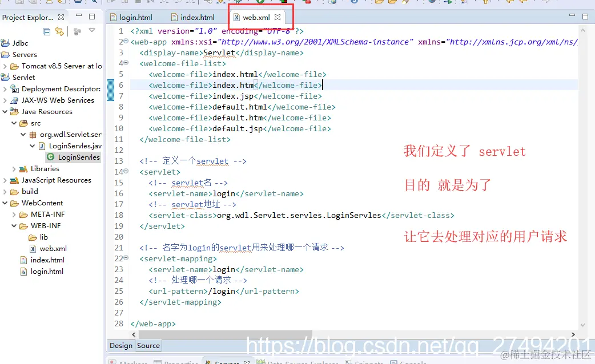
Task: Click the Deployment Descriptor icon
Action: (14, 89)
